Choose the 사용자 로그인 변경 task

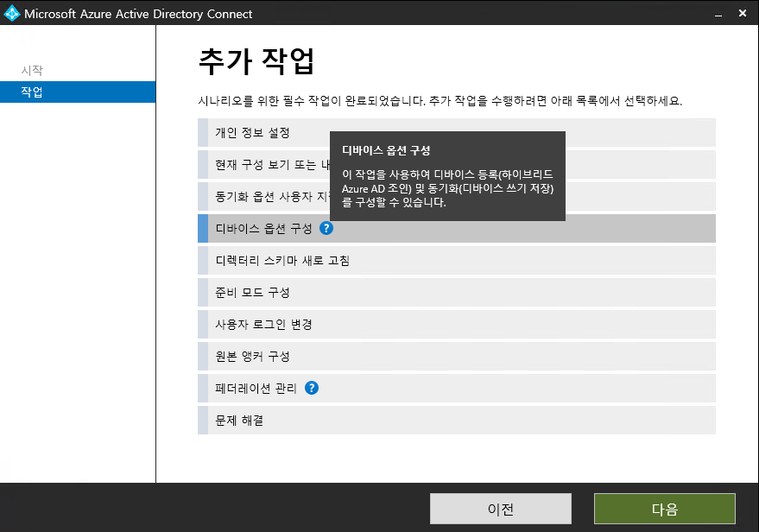[x=457, y=325]
